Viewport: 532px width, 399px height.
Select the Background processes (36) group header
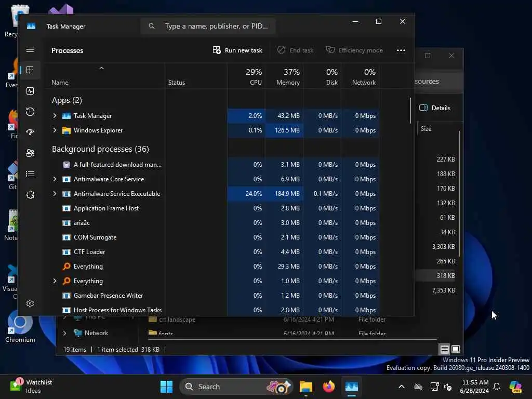coord(100,149)
